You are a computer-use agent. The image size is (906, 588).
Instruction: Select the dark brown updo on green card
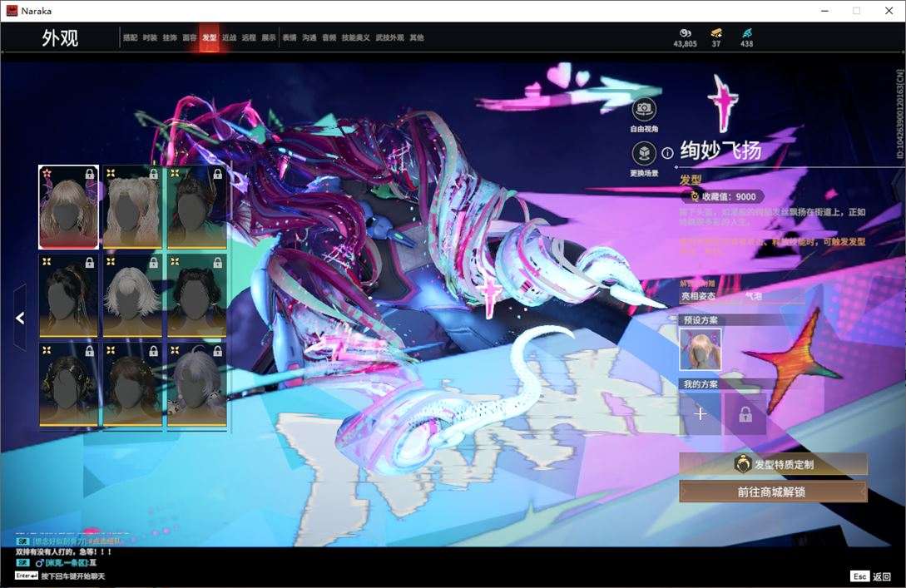pyautogui.click(x=196, y=207)
